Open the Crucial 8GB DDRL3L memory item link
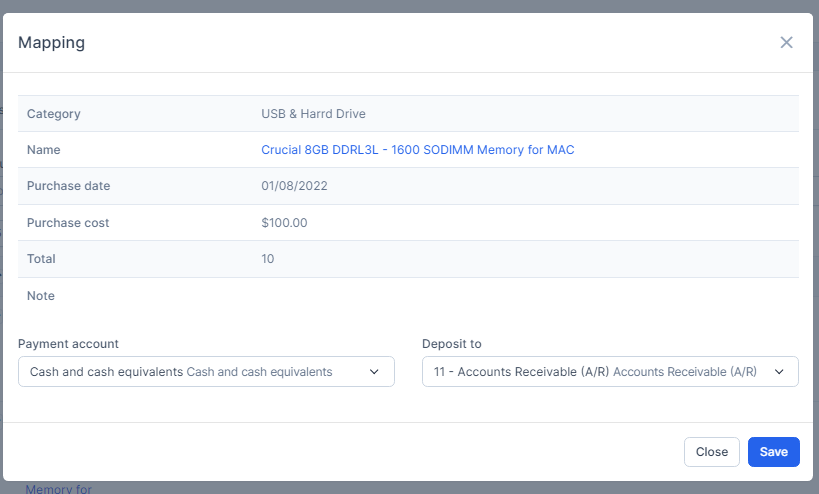Viewport: 819px width, 494px height. [x=417, y=150]
